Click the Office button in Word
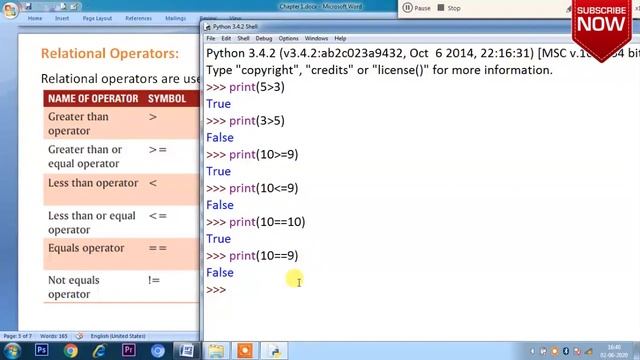Image resolution: width=640 pixels, height=360 pixels. pos(10,10)
